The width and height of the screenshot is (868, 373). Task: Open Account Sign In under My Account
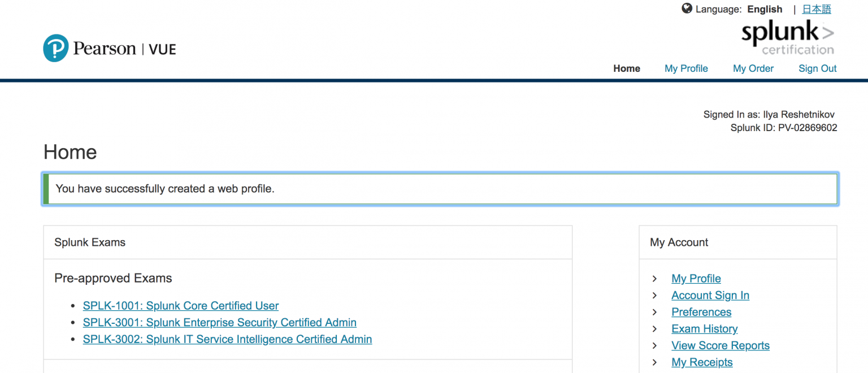tap(710, 295)
